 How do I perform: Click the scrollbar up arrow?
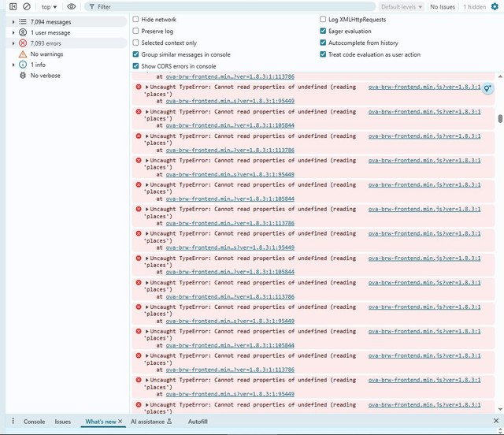[500, 76]
